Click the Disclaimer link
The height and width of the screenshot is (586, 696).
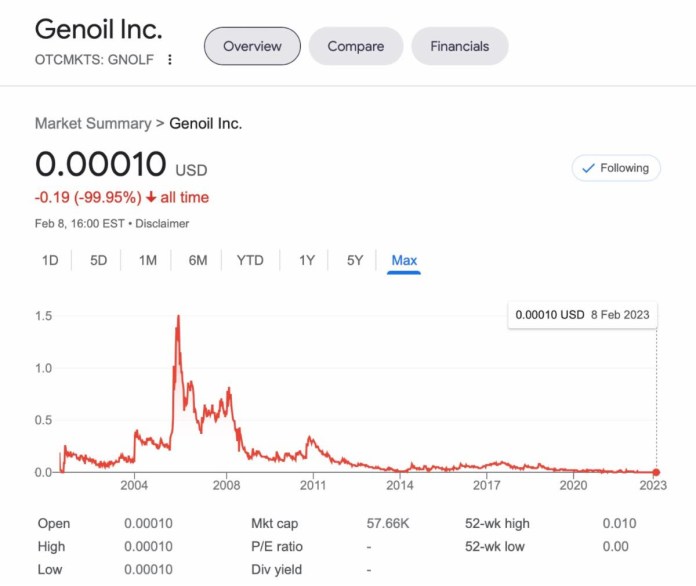162,223
